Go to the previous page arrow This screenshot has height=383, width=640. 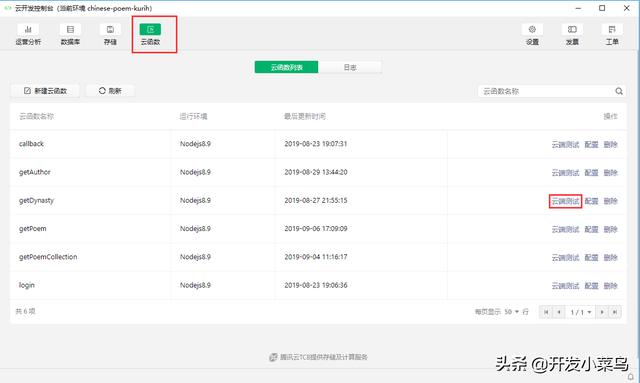559,312
